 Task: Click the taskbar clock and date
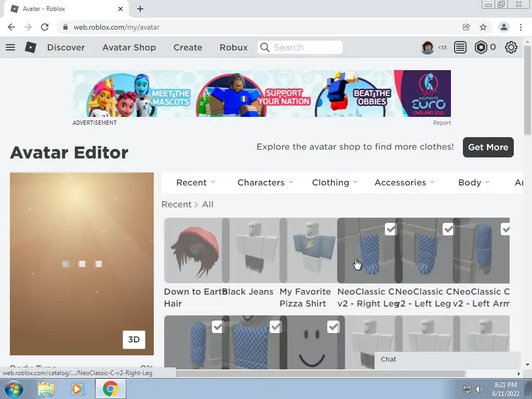pyautogui.click(x=506, y=389)
